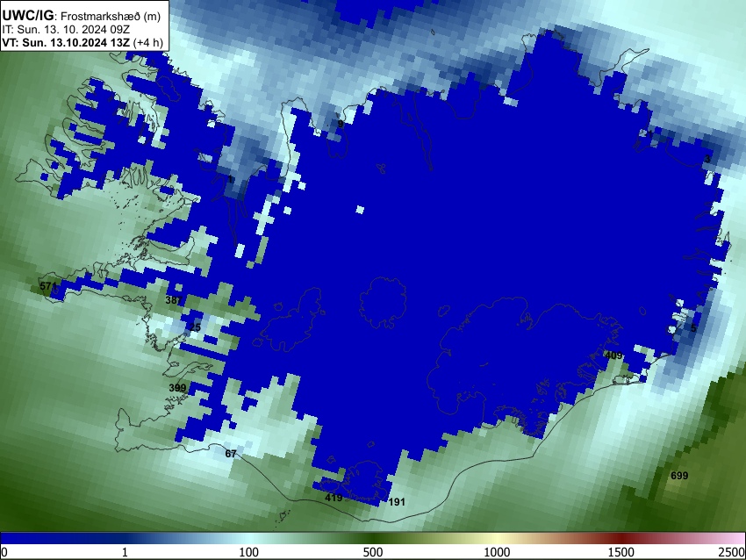This screenshot has width=746, height=560.
Task: Select the map value '419'
Action: pos(334,498)
